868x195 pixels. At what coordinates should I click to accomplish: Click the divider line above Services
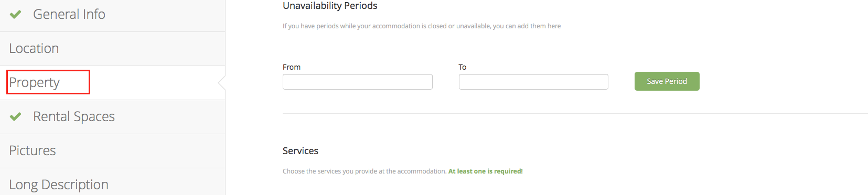click(x=575, y=113)
